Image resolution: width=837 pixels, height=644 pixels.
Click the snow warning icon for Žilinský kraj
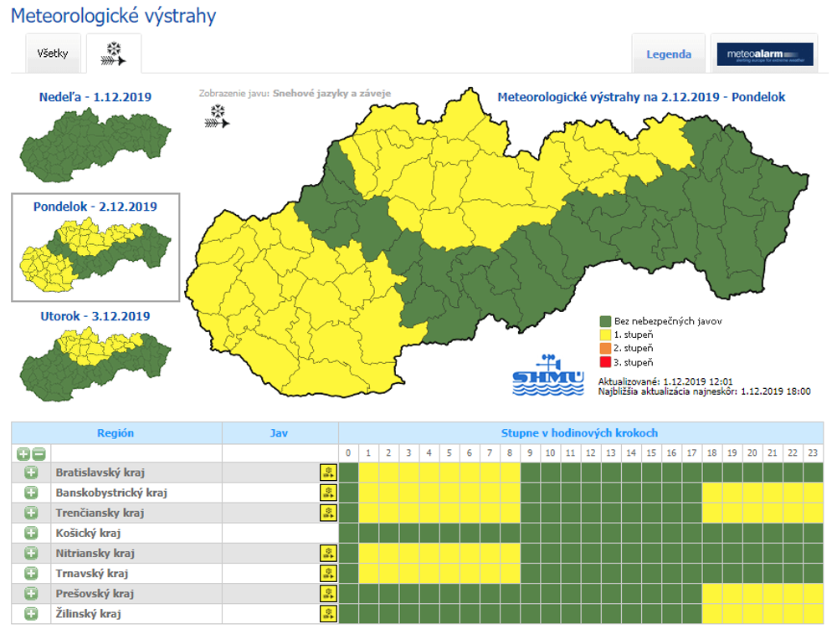(329, 613)
